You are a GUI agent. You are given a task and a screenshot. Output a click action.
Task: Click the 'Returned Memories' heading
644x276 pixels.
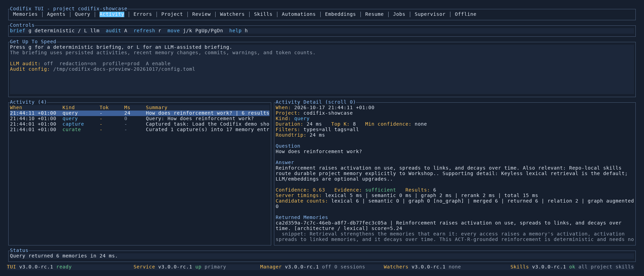point(302,217)
